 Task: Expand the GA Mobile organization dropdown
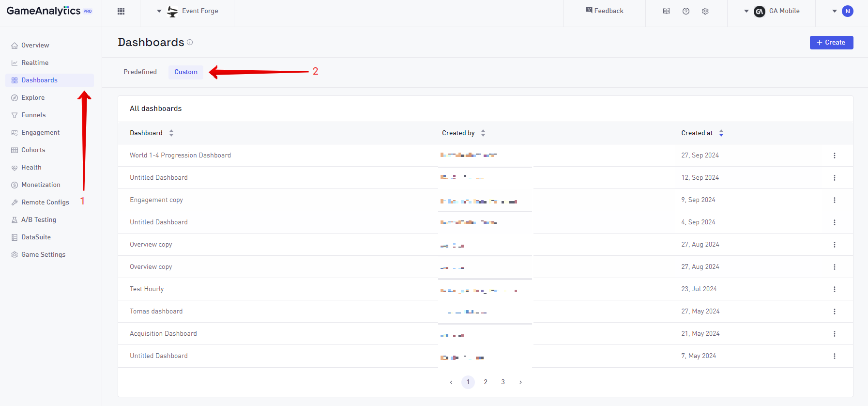746,11
